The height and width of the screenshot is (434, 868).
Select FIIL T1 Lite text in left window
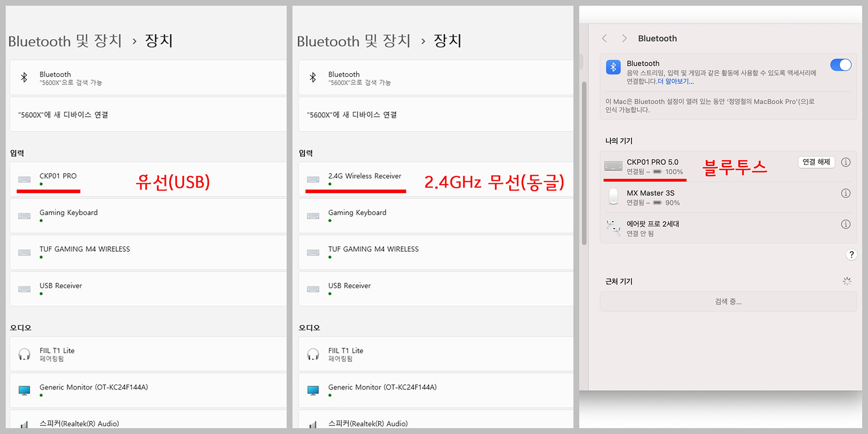[57, 350]
